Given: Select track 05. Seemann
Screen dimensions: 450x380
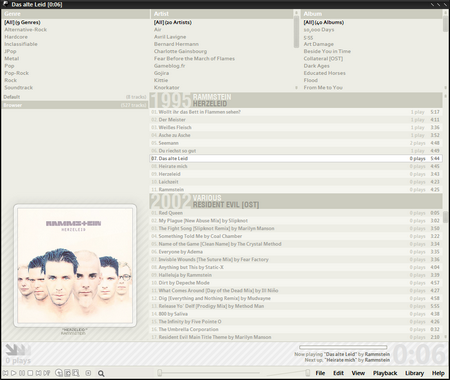Looking at the screenshot, I should (296, 143).
